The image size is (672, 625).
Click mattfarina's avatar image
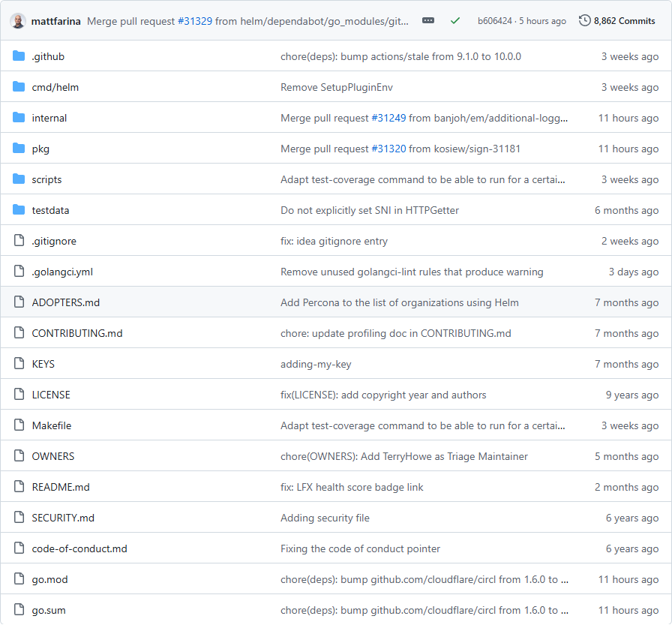click(x=19, y=21)
